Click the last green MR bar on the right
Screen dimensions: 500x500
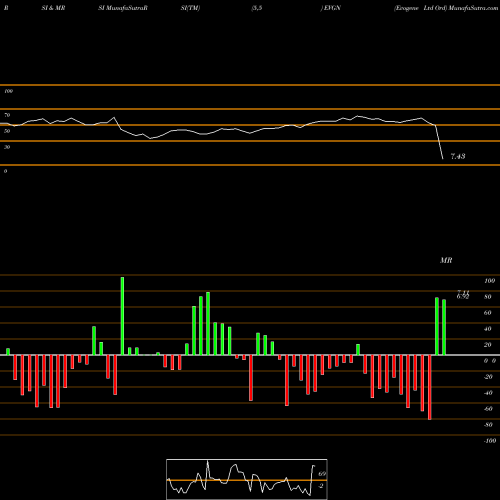click(444, 327)
